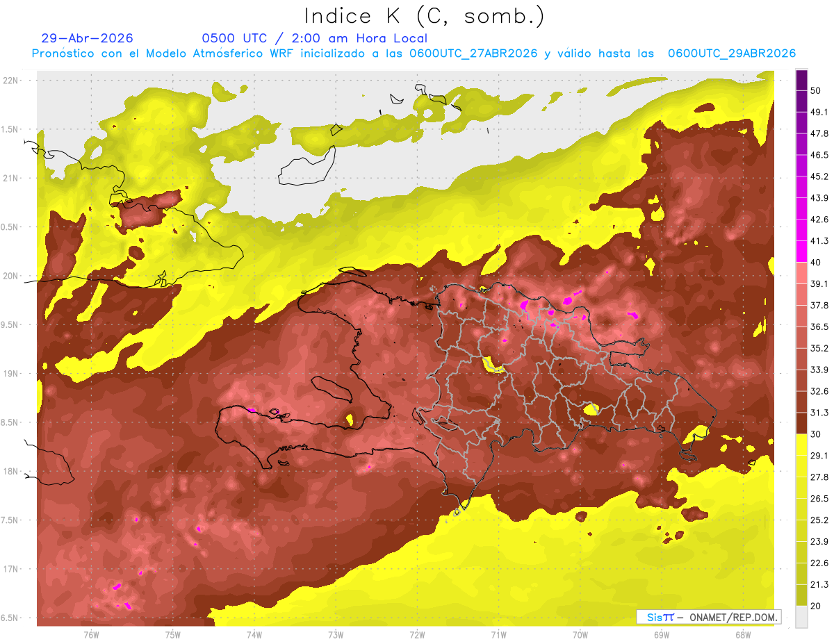Click the SisTT ONAMET/REP.DOM. watermark box
This screenshot has height=644, width=834.
(709, 617)
